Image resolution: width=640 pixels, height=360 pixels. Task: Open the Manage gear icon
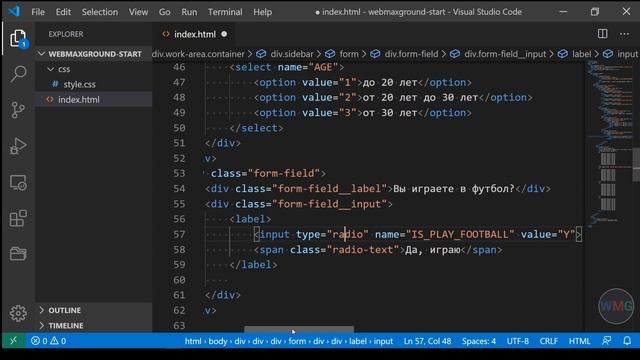click(x=18, y=313)
